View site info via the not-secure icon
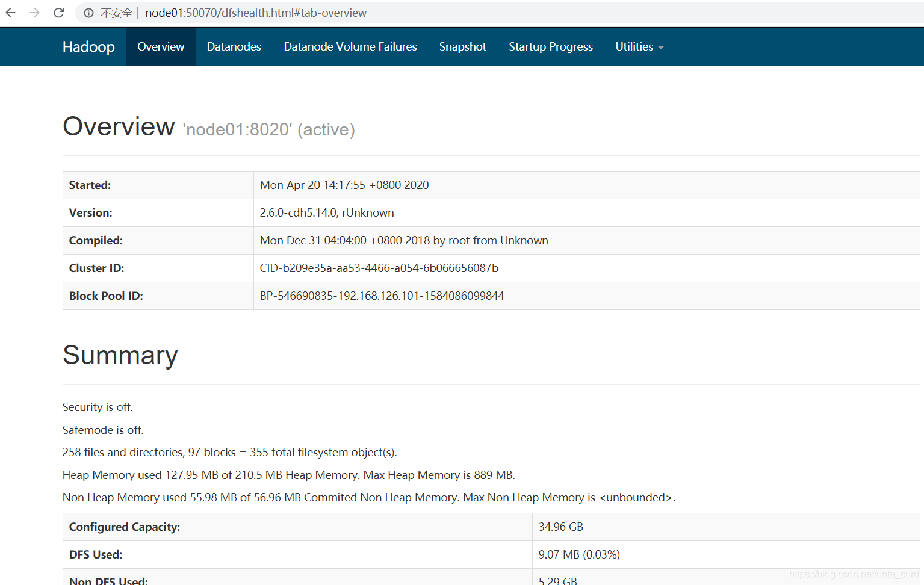924x585 pixels. tap(88, 13)
